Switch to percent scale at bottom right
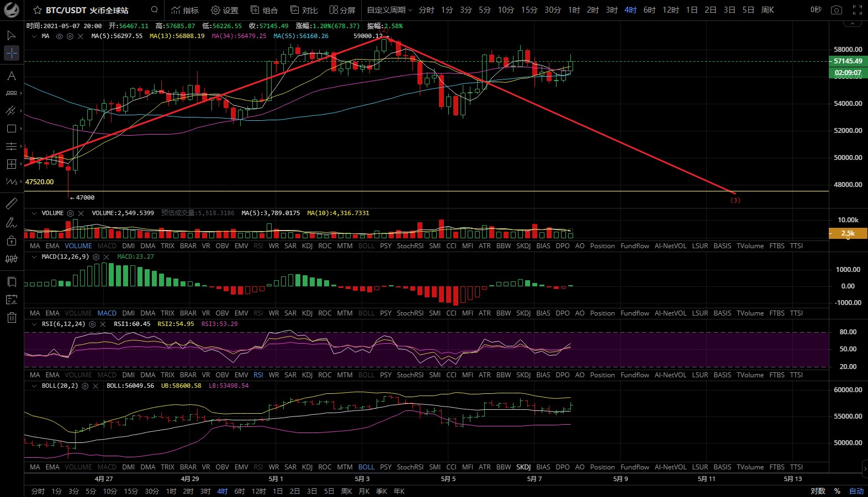Image resolution: width=868 pixels, height=497 pixels. pyautogui.click(x=837, y=491)
